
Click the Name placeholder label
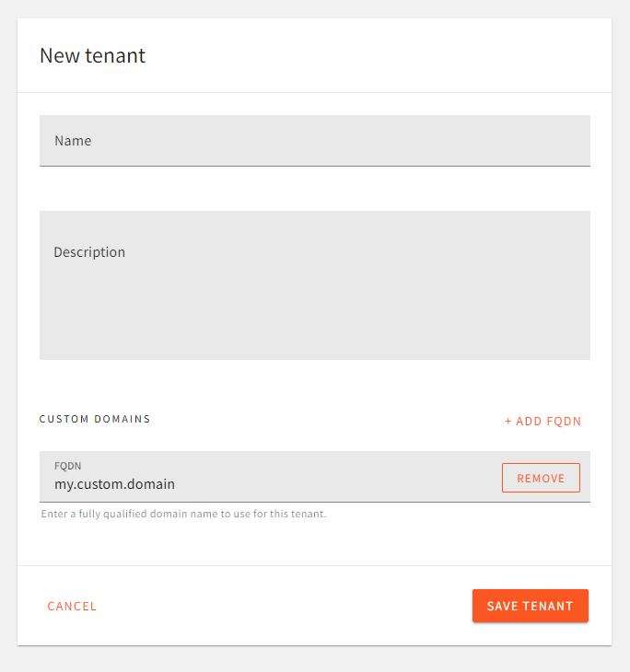point(73,141)
